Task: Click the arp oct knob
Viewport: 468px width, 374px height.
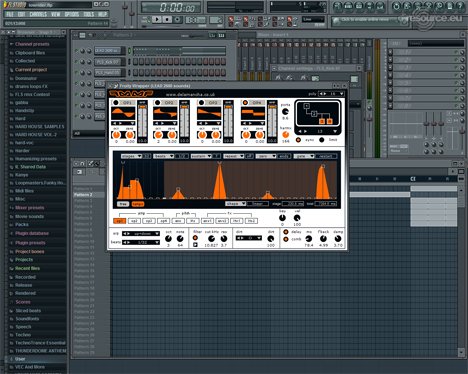Action: click(168, 239)
